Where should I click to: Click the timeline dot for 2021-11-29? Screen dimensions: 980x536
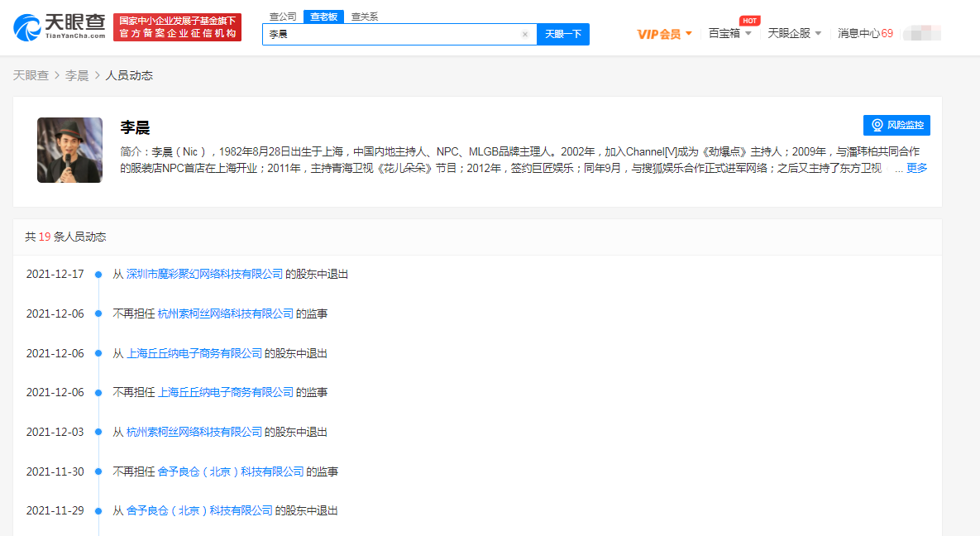[x=98, y=511]
